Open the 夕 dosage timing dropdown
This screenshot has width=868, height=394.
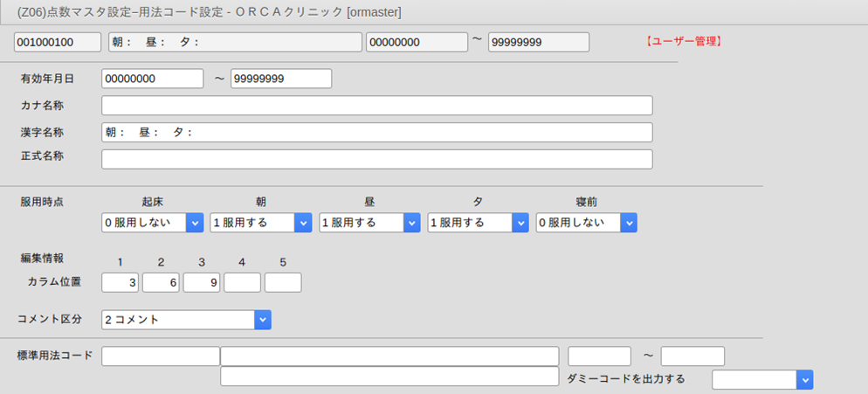(x=478, y=223)
